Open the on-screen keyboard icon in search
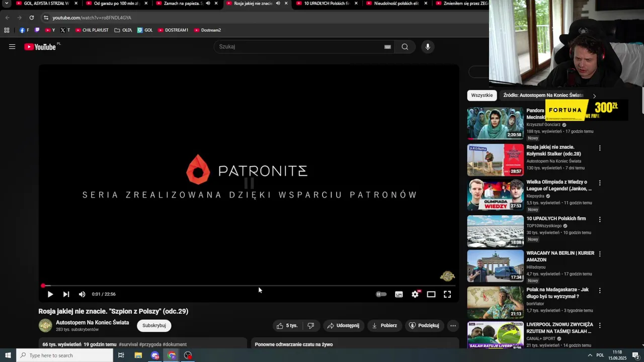The width and height of the screenshot is (644, 362). click(x=387, y=47)
